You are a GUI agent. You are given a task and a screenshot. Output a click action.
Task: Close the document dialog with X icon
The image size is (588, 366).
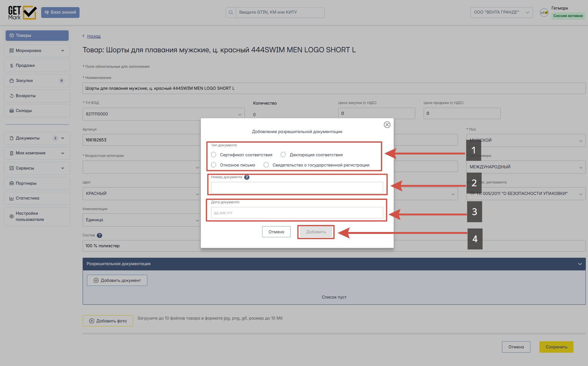[387, 125]
